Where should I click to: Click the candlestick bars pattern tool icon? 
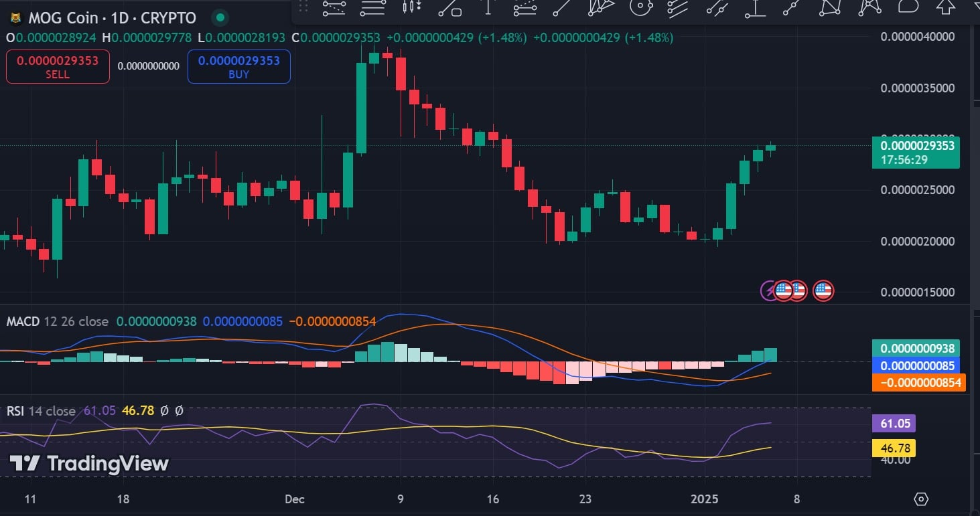pyautogui.click(x=411, y=7)
